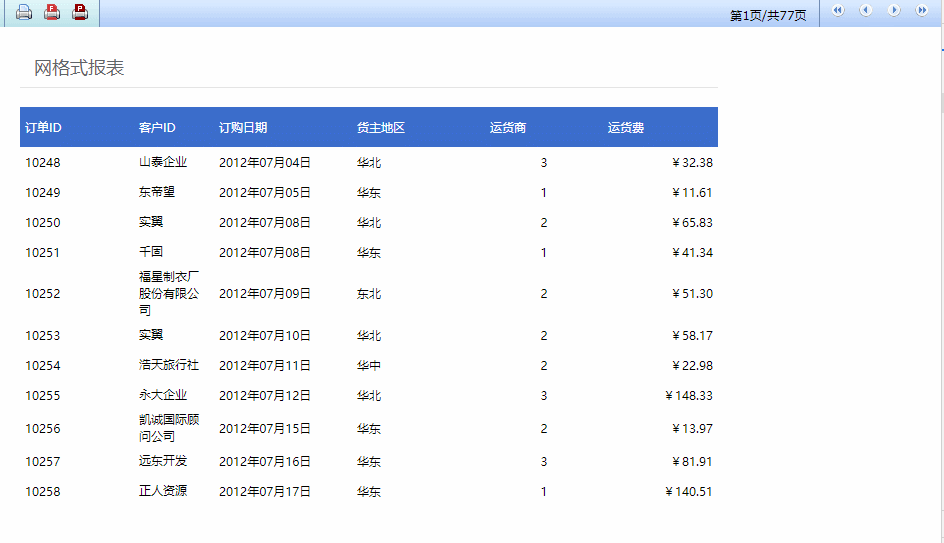Viewport: 944px width, 543px height.
Task: Click the plain printer print icon
Action: click(24, 13)
